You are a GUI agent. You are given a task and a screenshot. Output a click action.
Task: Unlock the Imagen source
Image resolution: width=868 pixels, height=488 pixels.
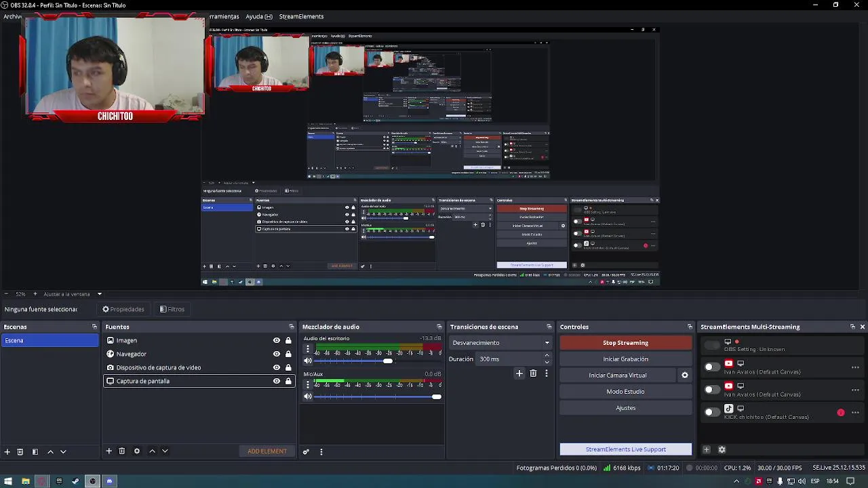(x=288, y=340)
